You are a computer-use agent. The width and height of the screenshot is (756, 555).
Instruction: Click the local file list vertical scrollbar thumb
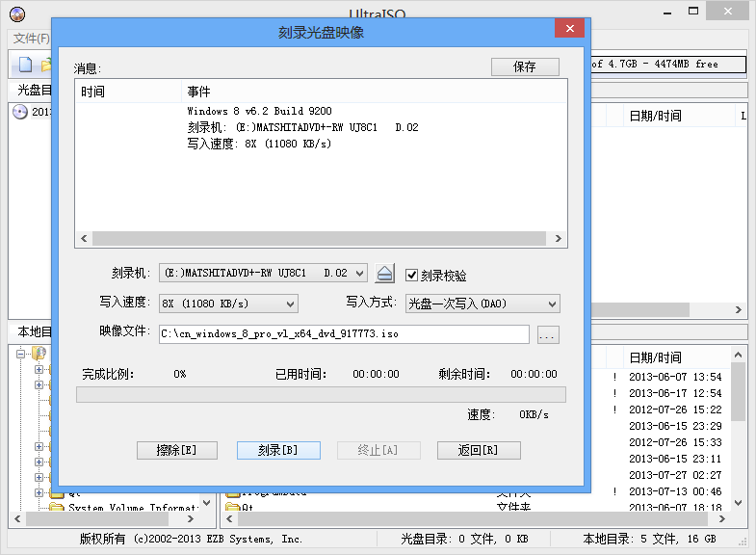click(x=738, y=392)
